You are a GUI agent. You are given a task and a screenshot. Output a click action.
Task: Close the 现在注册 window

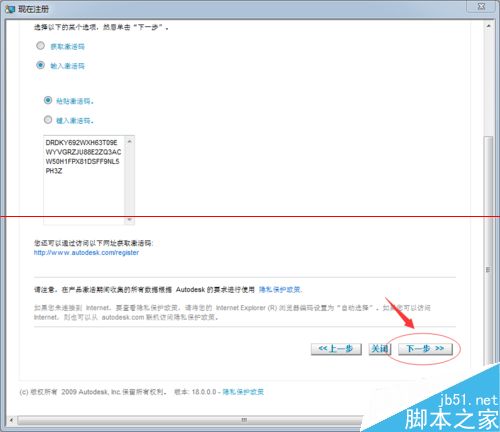point(481,6)
